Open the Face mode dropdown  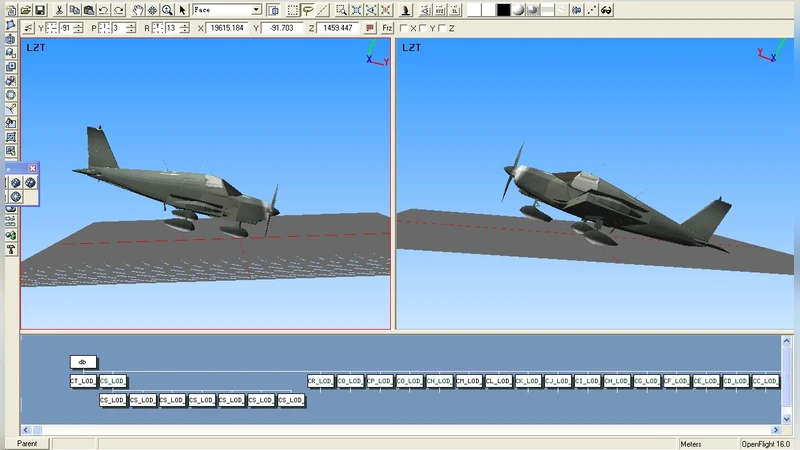tap(256, 10)
